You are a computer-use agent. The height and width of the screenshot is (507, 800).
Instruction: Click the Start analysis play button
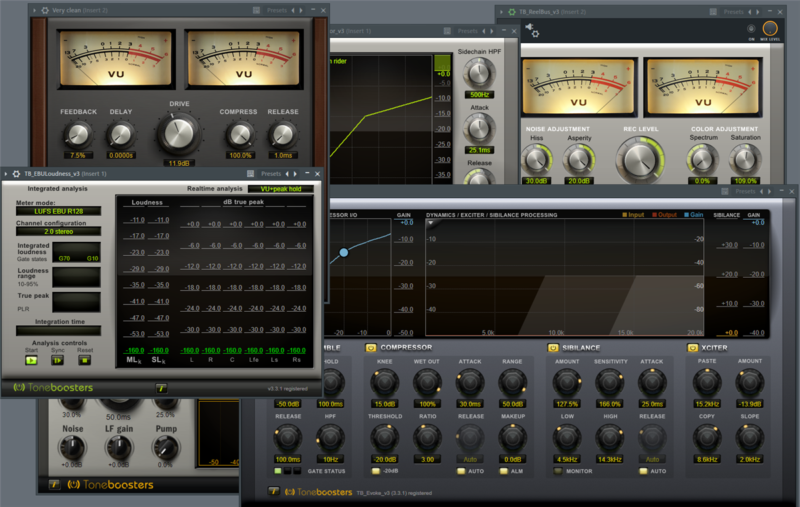[x=32, y=359]
